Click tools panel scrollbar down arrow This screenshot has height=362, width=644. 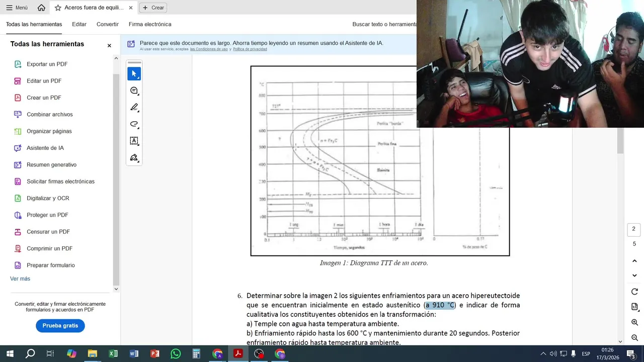pos(116,289)
